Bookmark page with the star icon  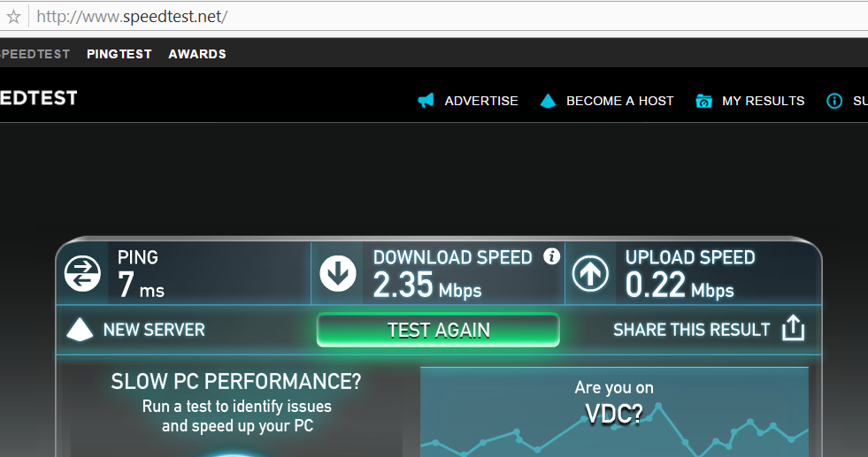coord(14,17)
